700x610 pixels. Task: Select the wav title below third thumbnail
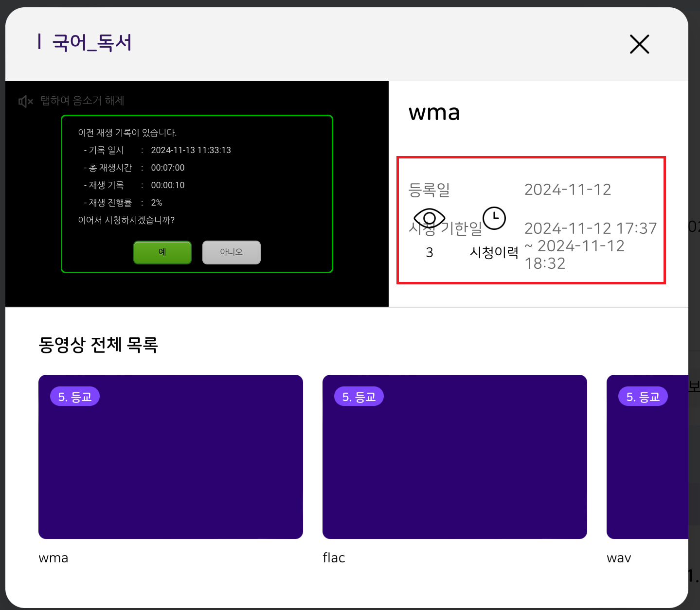(x=619, y=558)
